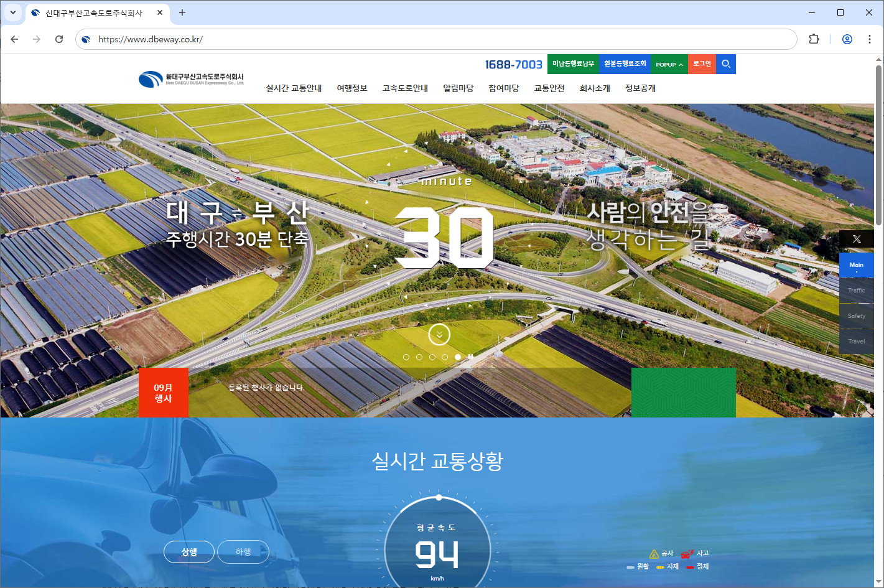Select the first carousel indicator dot
884x588 pixels.
tap(407, 357)
